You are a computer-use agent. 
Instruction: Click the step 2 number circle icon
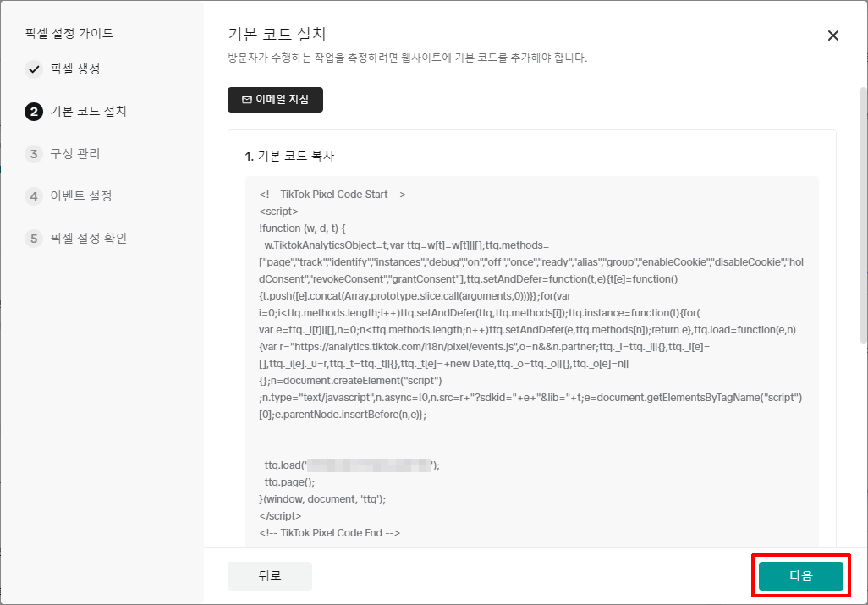point(34,112)
